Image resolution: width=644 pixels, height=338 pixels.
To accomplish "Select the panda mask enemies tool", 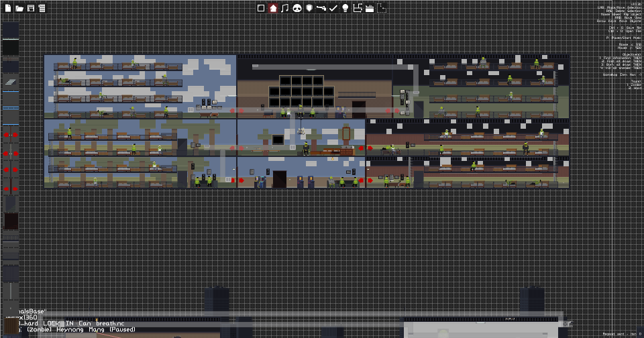I will [x=297, y=8].
